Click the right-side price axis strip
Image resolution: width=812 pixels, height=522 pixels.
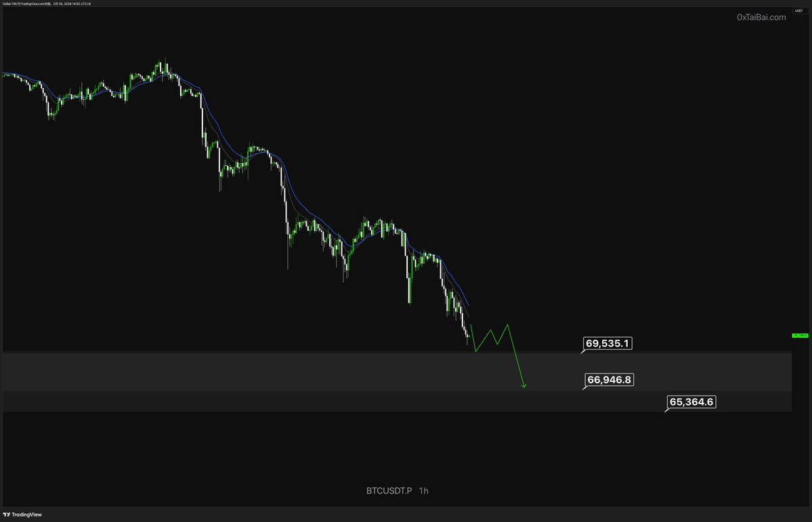[800, 203]
